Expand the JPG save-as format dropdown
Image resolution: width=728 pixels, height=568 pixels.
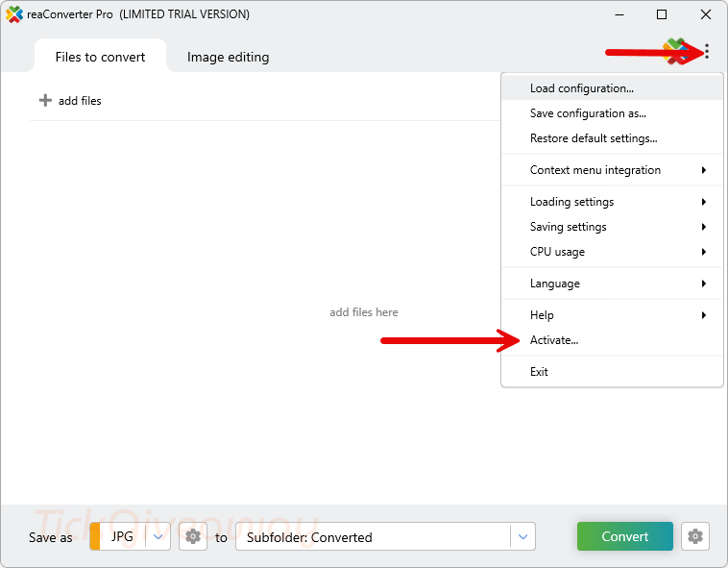[158, 536]
